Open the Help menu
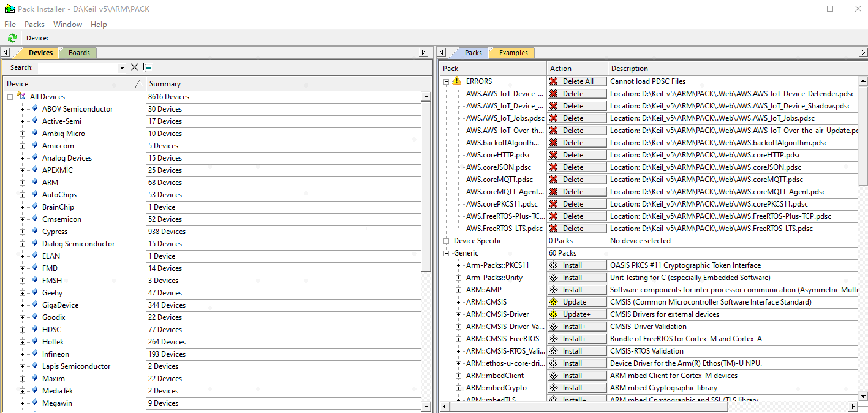Viewport: 868px width, 413px height. pyautogui.click(x=99, y=24)
